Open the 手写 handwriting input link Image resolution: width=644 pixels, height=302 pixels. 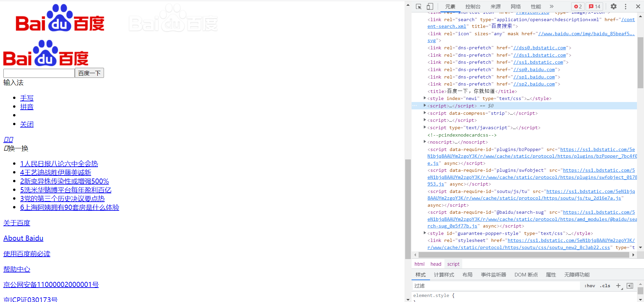point(27,98)
